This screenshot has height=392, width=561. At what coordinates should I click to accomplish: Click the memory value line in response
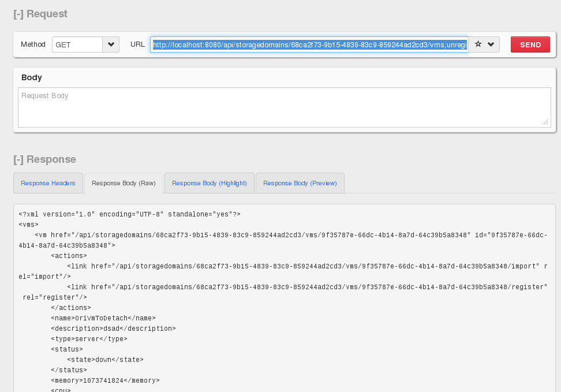tap(105, 380)
